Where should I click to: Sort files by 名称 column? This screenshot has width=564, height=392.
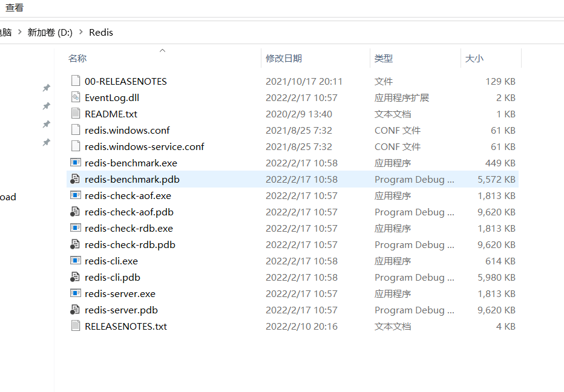[x=77, y=58]
